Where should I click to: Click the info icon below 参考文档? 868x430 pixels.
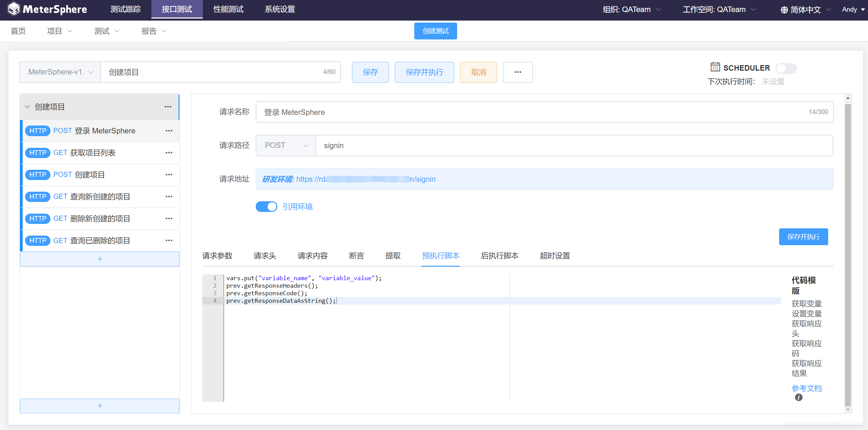click(x=799, y=397)
